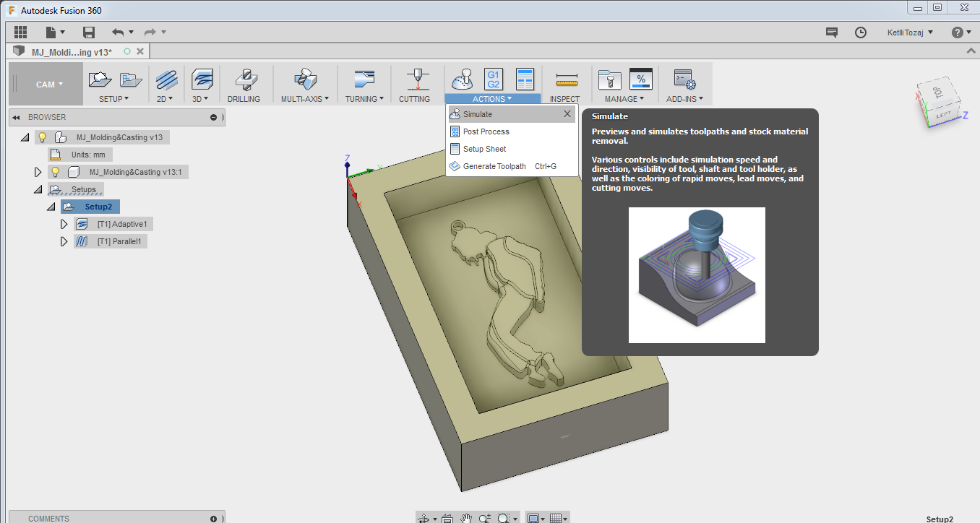Click the New Setup icon

100,79
